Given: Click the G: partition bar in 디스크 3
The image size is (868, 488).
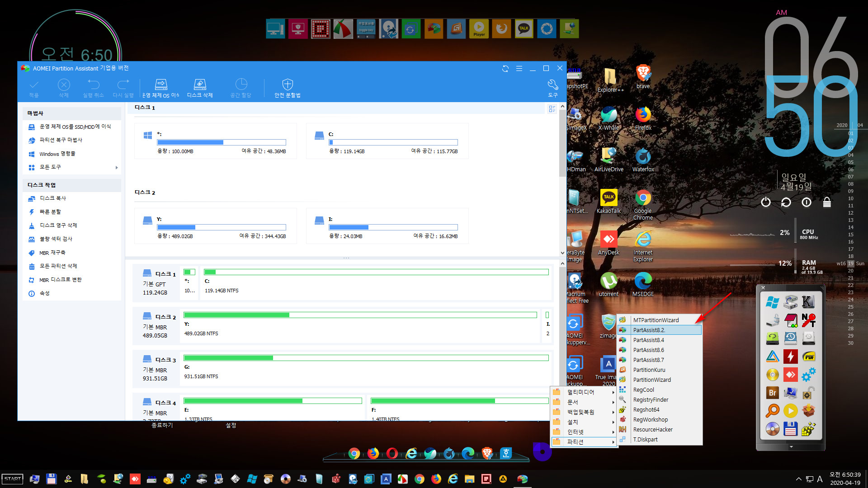Looking at the screenshot, I should tap(366, 358).
